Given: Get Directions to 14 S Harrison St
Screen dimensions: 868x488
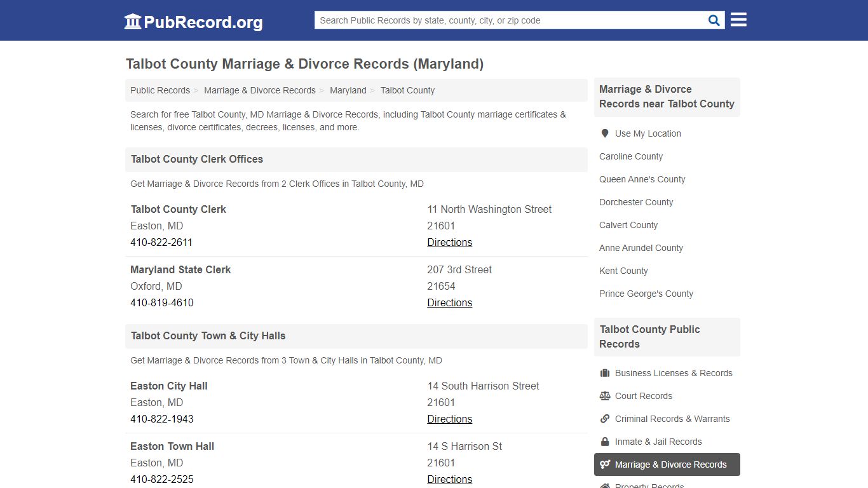Looking at the screenshot, I should (449, 479).
